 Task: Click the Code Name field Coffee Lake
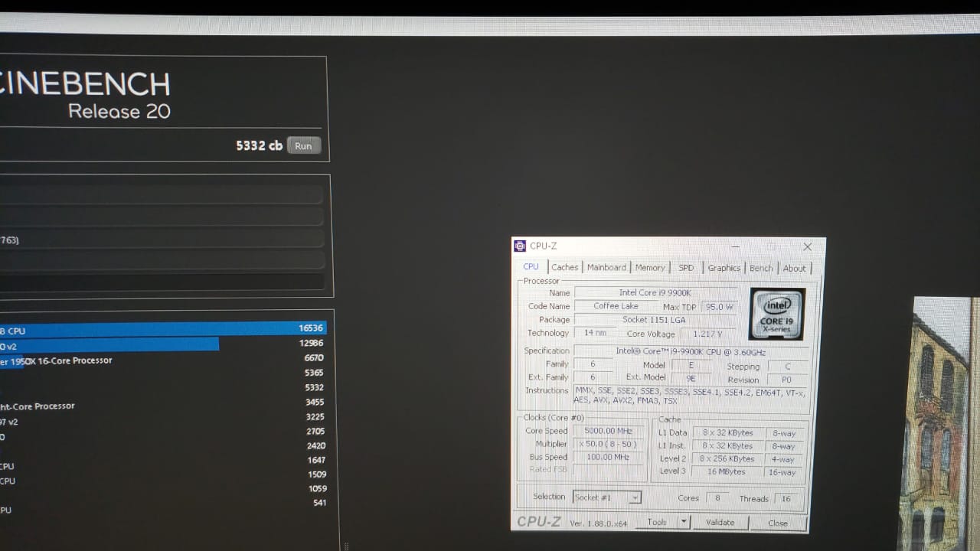616,306
